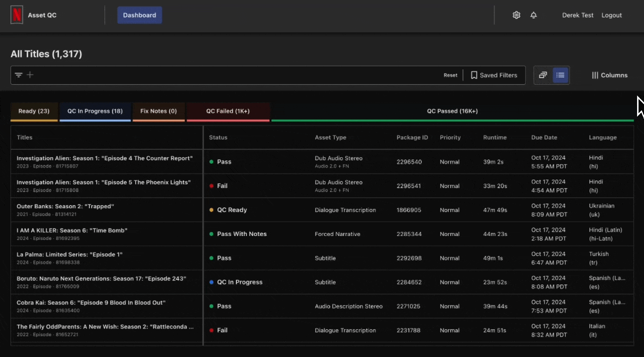
Task: Click Asset QC app name
Action: (42, 15)
